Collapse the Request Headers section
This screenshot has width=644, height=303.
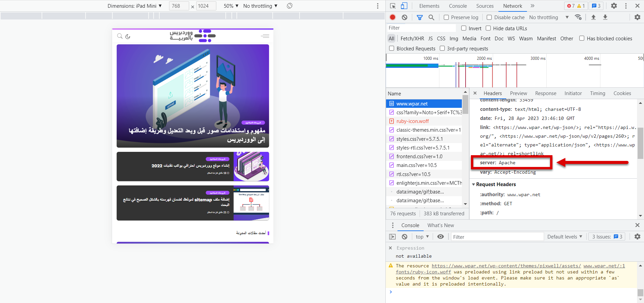[474, 184]
